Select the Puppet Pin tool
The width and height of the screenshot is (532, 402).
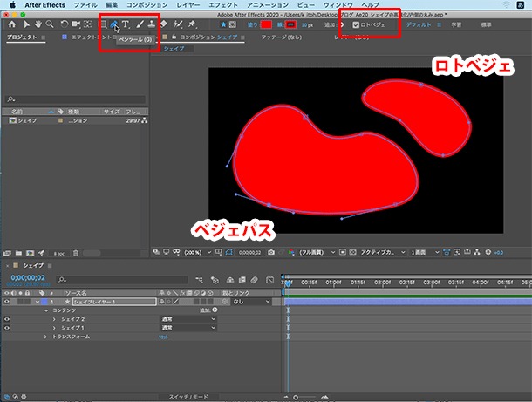pos(192,24)
